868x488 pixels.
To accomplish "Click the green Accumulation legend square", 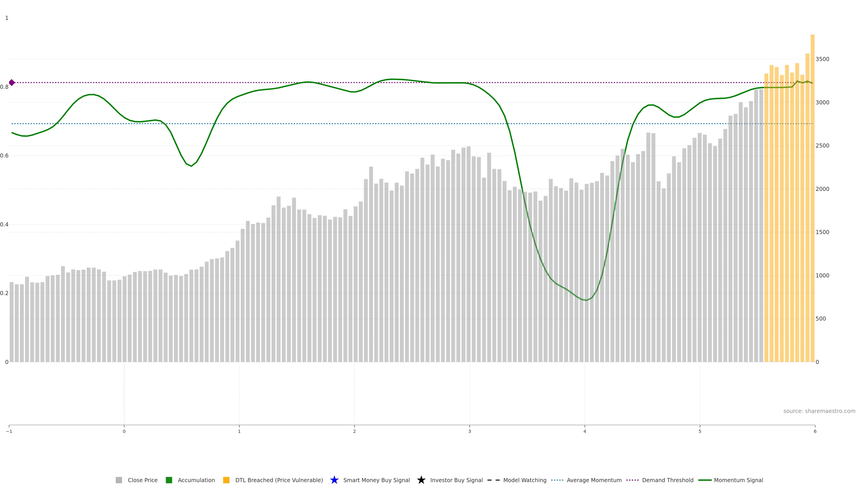I will tap(169, 480).
